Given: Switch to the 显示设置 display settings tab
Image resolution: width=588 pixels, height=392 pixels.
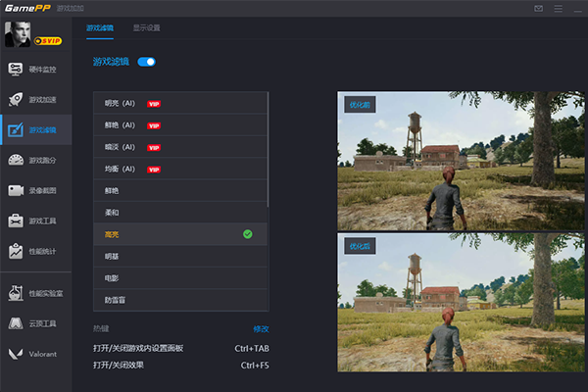Looking at the screenshot, I should click(x=147, y=28).
